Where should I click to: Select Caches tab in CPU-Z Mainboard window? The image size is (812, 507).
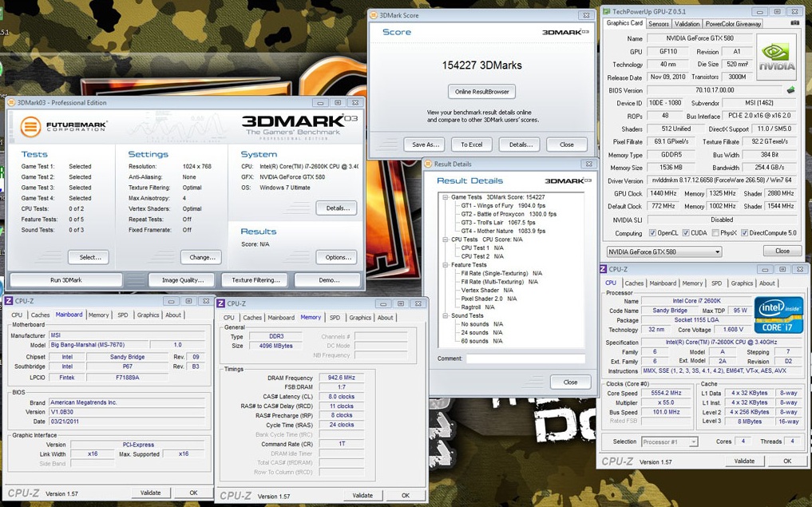click(x=40, y=315)
